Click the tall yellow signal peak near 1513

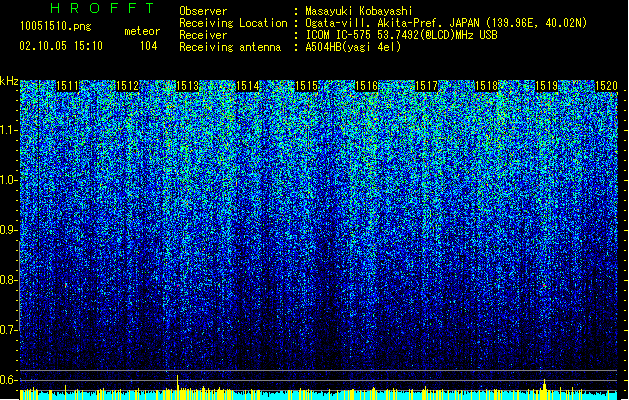[x=178, y=387]
